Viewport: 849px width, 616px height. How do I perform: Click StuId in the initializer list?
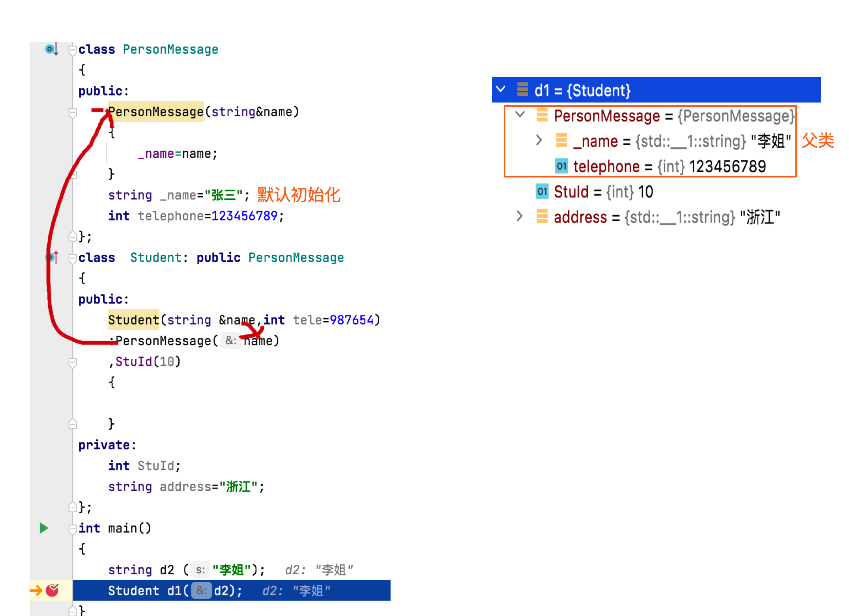click(133, 362)
